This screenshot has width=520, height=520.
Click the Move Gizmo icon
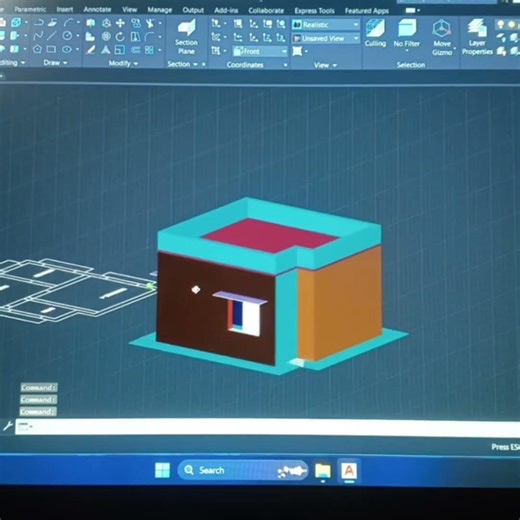(x=442, y=37)
